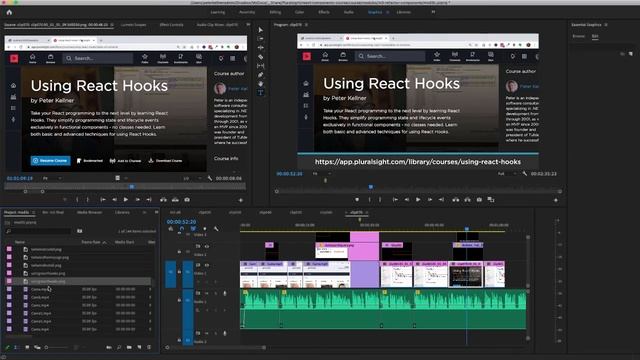Open the Program panel menu

click(307, 25)
